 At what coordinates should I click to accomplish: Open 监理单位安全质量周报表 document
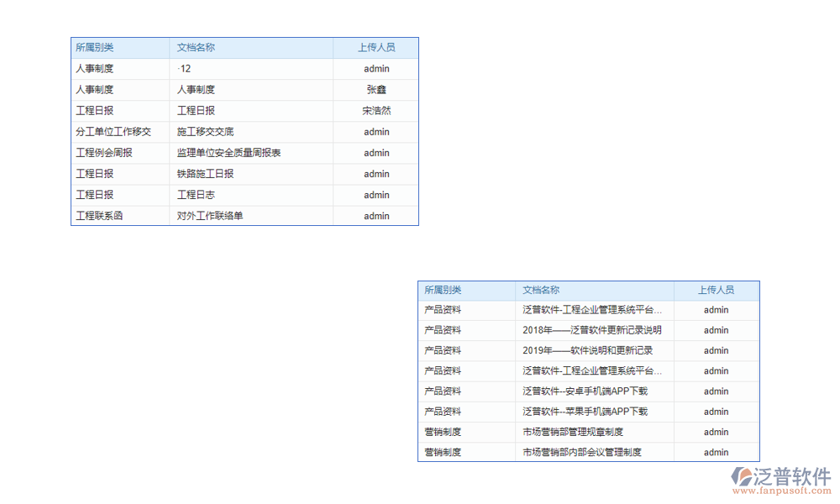point(228,153)
